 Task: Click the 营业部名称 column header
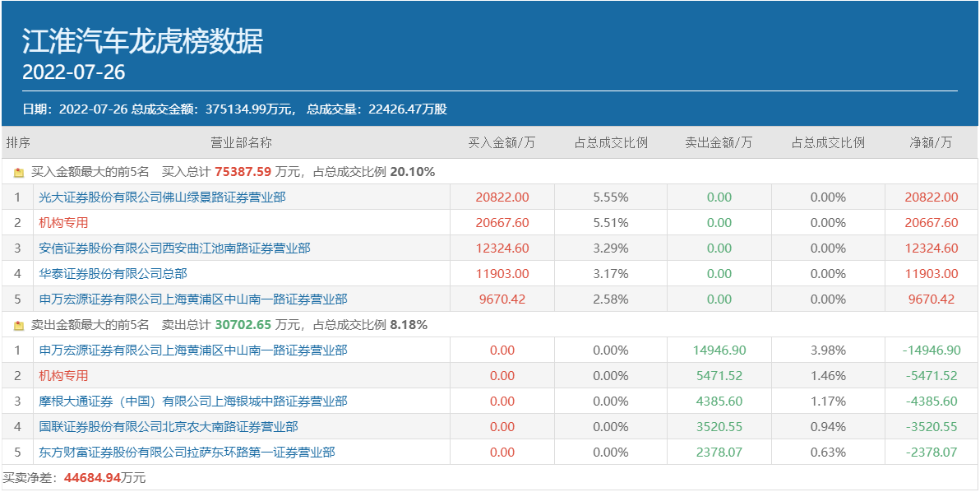point(241,142)
